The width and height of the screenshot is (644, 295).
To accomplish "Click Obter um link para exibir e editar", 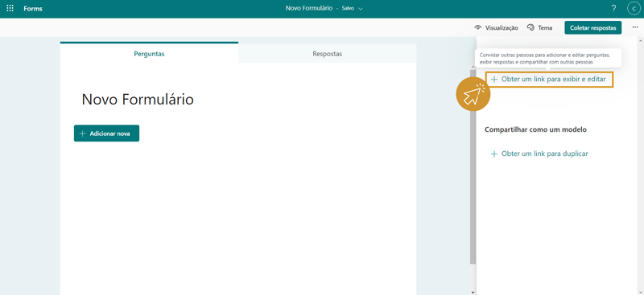I will pos(549,80).
